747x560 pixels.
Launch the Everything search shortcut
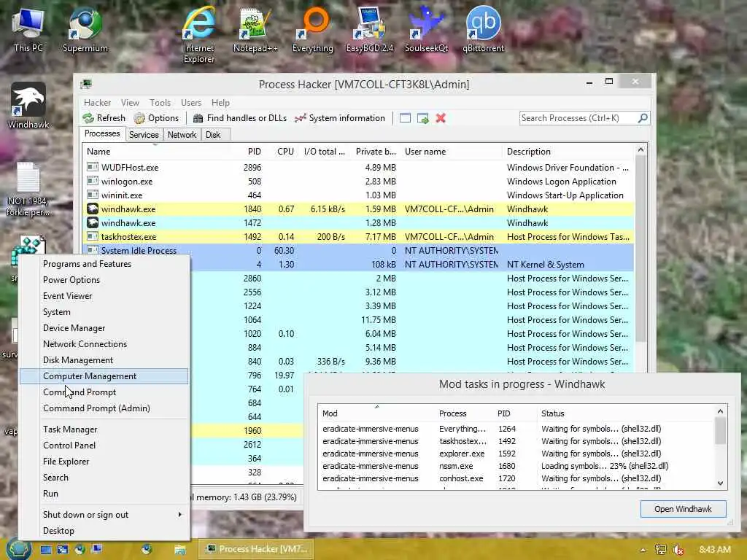click(x=312, y=30)
